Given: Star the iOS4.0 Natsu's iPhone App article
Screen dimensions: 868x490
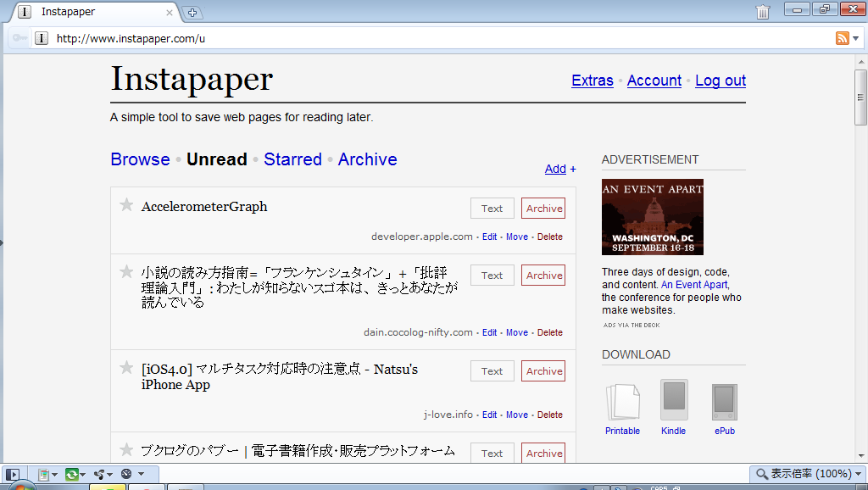Looking at the screenshot, I should click(x=126, y=368).
